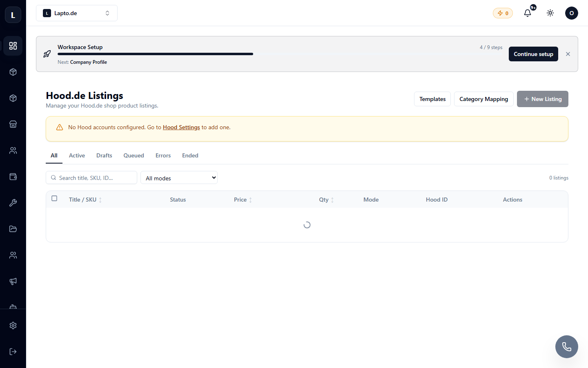The width and height of the screenshot is (588, 368).
Task: Open the notifications bell
Action: (x=528, y=13)
